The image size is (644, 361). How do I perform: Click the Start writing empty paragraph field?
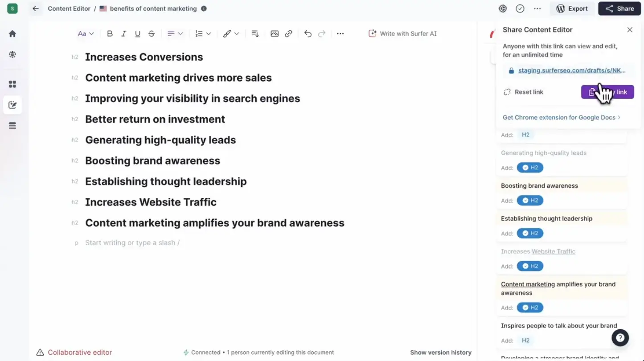pyautogui.click(x=132, y=243)
